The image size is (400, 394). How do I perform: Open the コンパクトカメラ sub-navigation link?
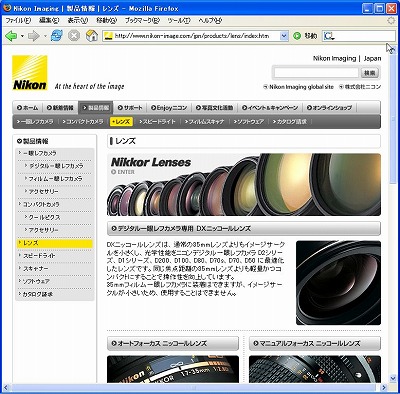point(83,122)
